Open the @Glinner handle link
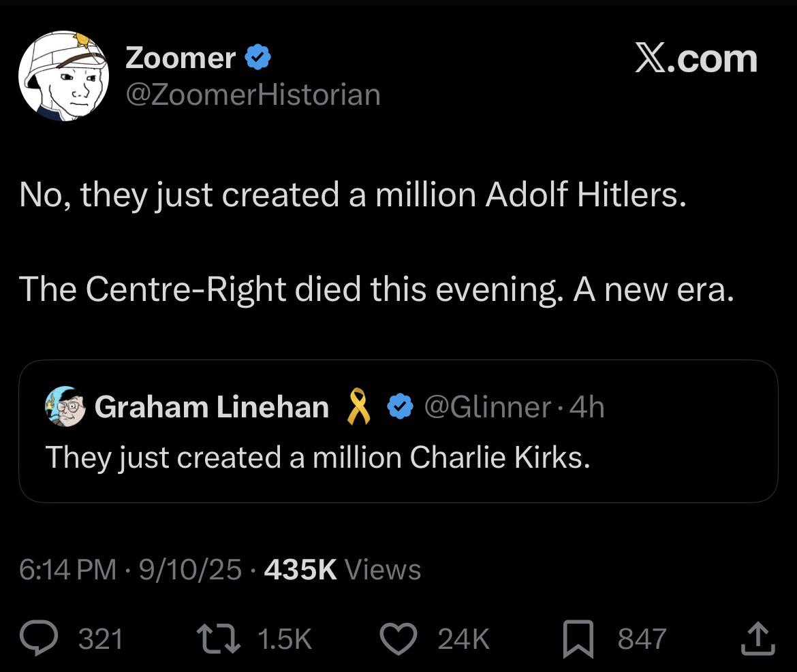Viewport: 797px width, 672px height. 487,407
